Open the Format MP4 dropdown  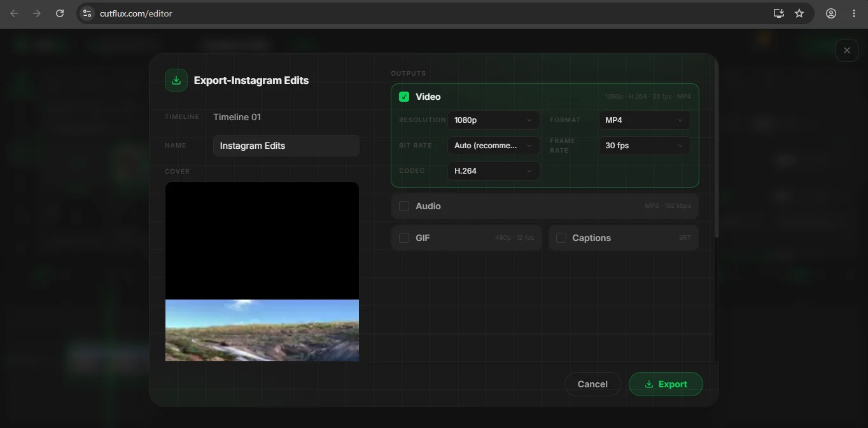click(645, 120)
